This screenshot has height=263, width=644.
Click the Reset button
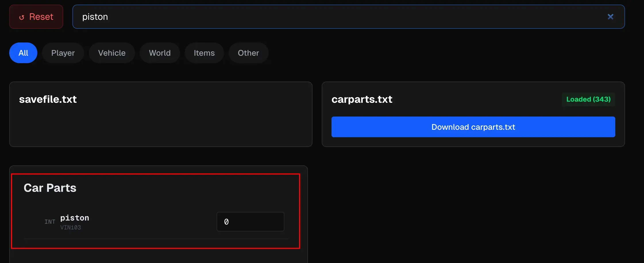pyautogui.click(x=36, y=17)
